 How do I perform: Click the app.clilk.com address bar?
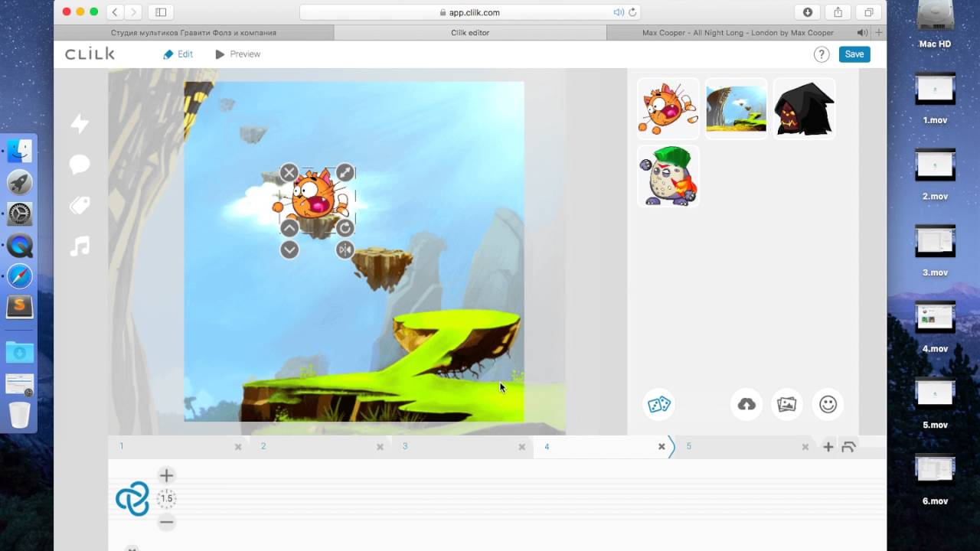tap(470, 12)
